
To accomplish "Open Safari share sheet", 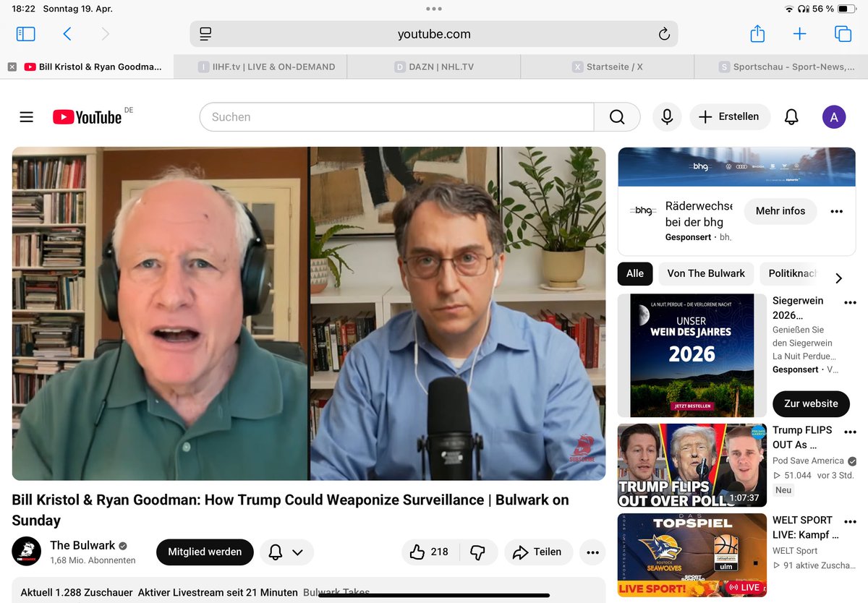I will pyautogui.click(x=757, y=33).
